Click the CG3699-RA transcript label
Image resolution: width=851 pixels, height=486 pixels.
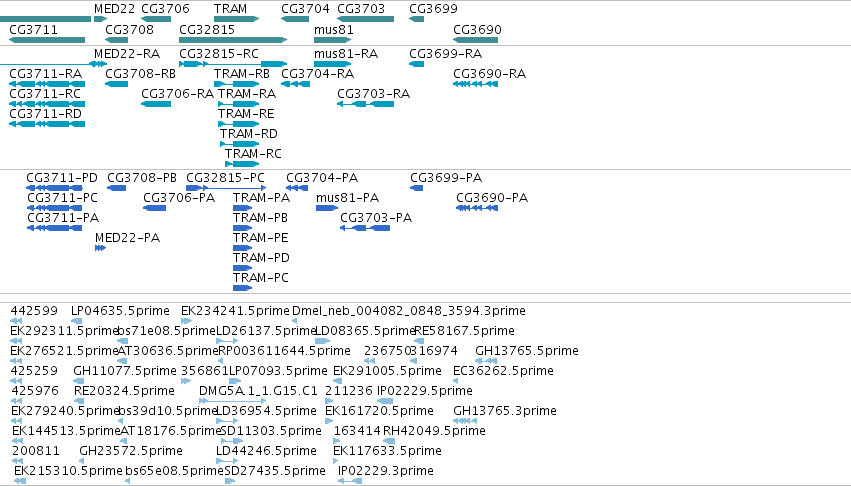click(445, 54)
